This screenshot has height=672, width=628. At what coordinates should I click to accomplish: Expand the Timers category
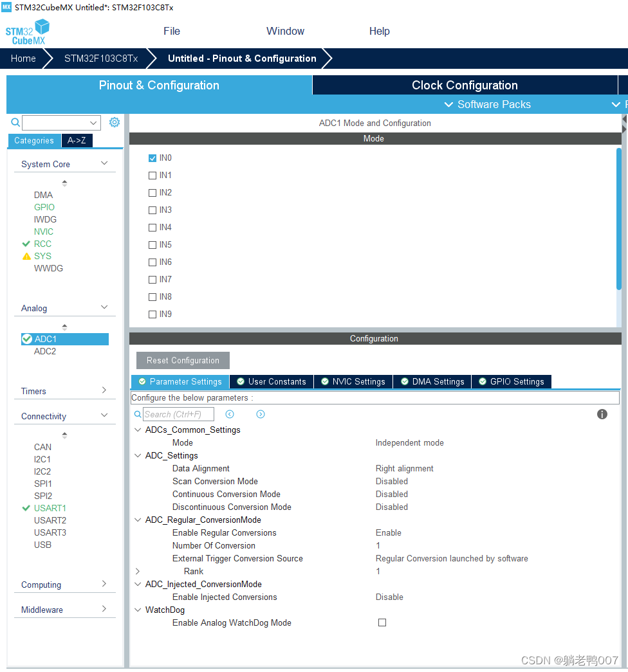104,390
